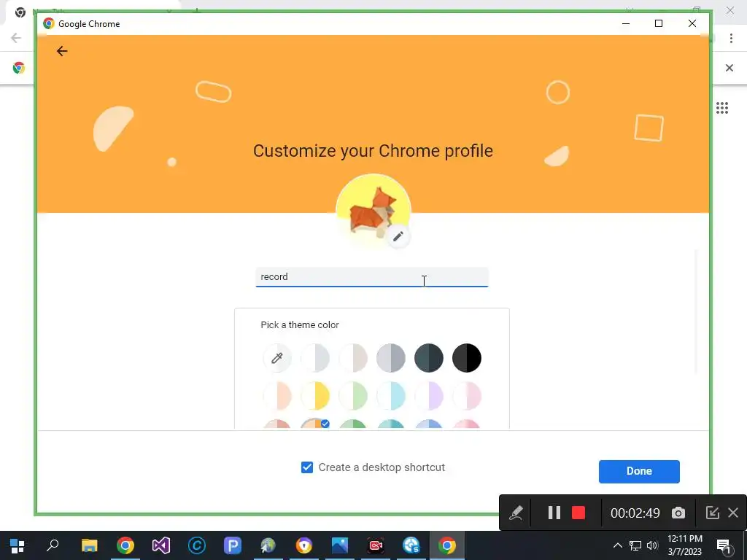The height and width of the screenshot is (560, 747).
Task: Select the dark slate theme color
Action: click(429, 357)
